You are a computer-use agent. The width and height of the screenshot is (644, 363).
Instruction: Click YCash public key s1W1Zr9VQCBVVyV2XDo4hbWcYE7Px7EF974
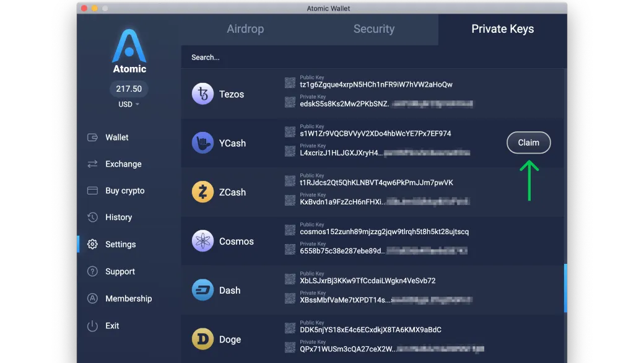375,133
